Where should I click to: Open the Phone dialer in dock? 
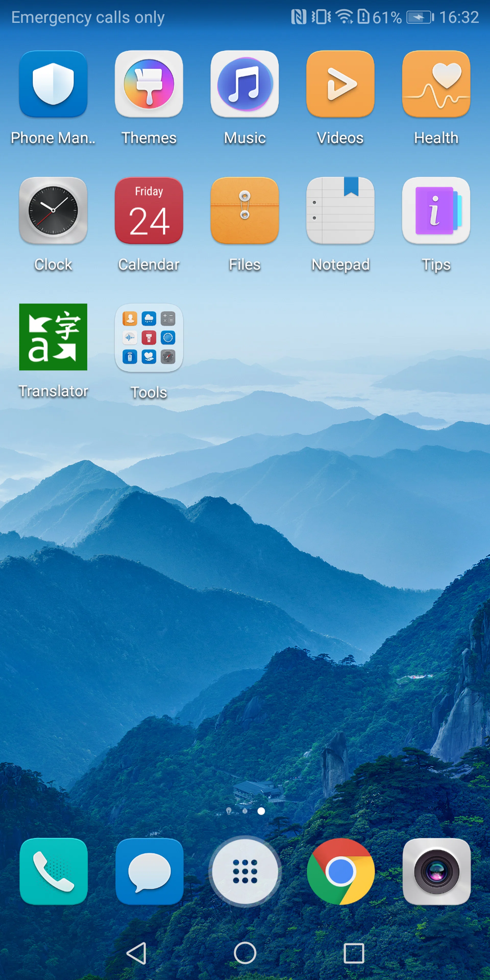point(54,871)
